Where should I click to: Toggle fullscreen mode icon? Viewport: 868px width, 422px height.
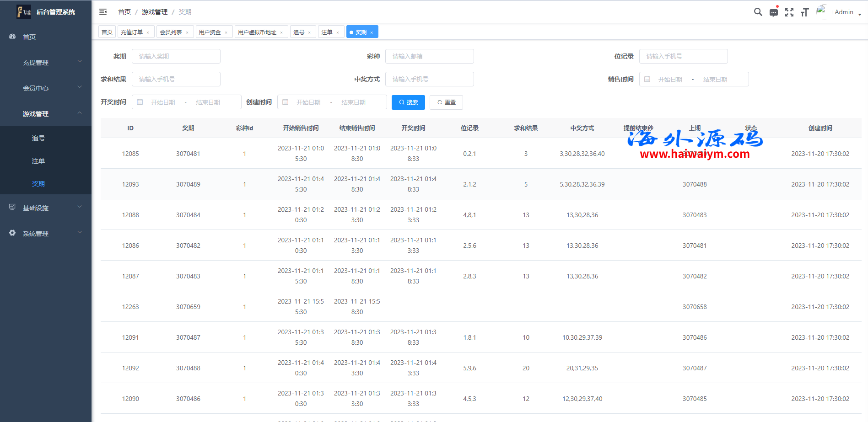(789, 12)
